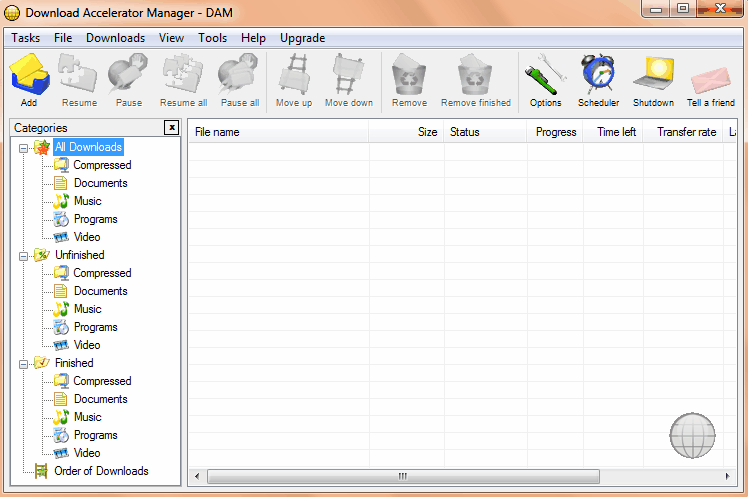This screenshot has width=748, height=497.
Task: Select Documents under Finished
Action: 101,399
